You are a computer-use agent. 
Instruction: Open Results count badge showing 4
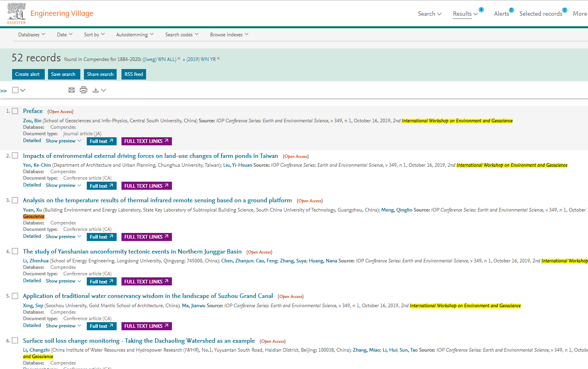(481, 10)
